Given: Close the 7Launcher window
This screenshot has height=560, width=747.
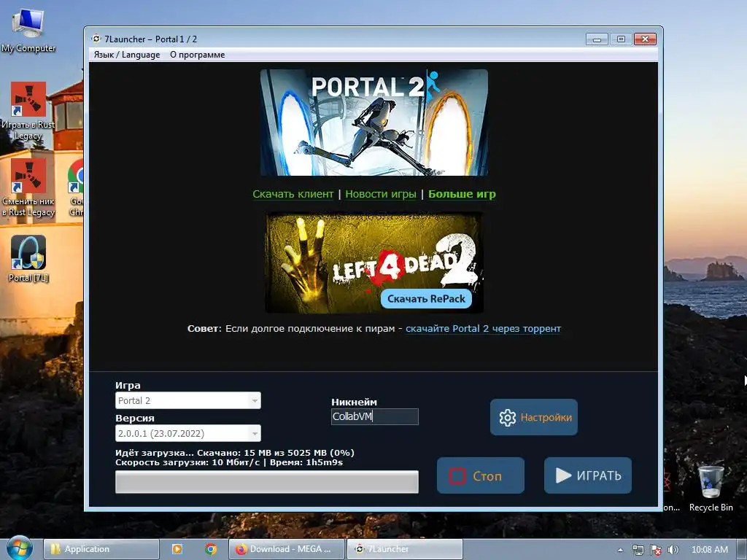Looking at the screenshot, I should coord(645,39).
